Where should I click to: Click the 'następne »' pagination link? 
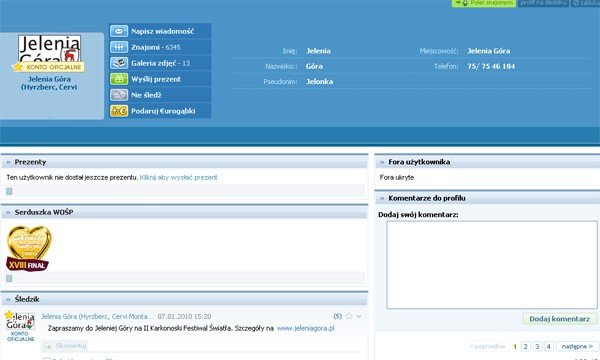[577, 346]
